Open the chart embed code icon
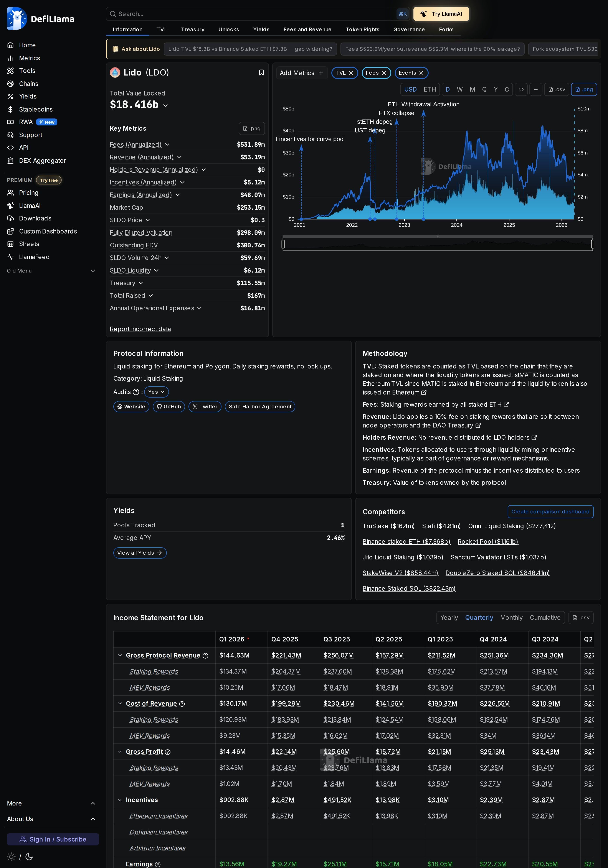608x868 pixels. pos(521,89)
